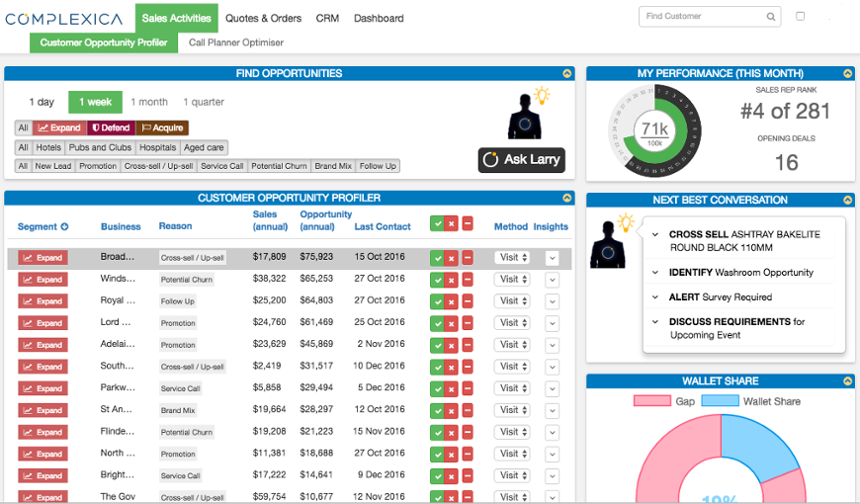Sort by the Last Contact column header
Image resolution: width=860 pixels, height=504 pixels.
click(382, 226)
